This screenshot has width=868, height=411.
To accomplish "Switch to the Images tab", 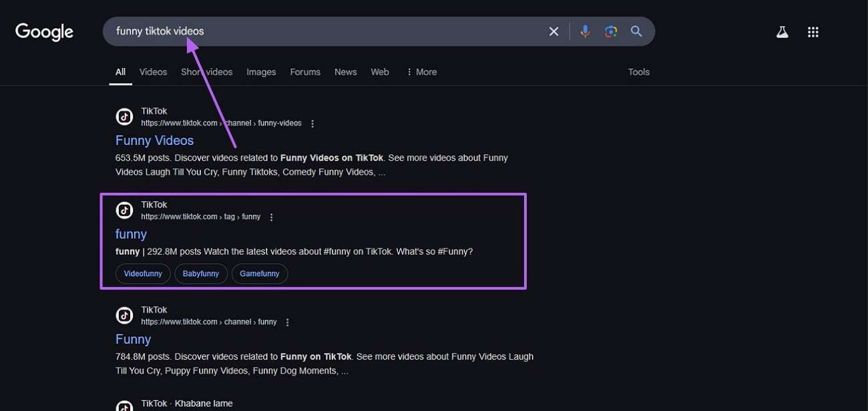I will (261, 72).
